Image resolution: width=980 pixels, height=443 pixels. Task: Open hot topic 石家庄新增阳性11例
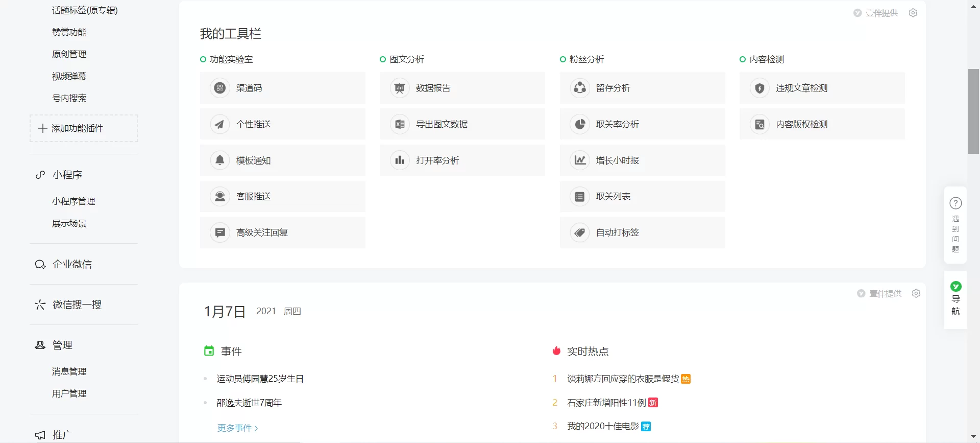coord(606,403)
